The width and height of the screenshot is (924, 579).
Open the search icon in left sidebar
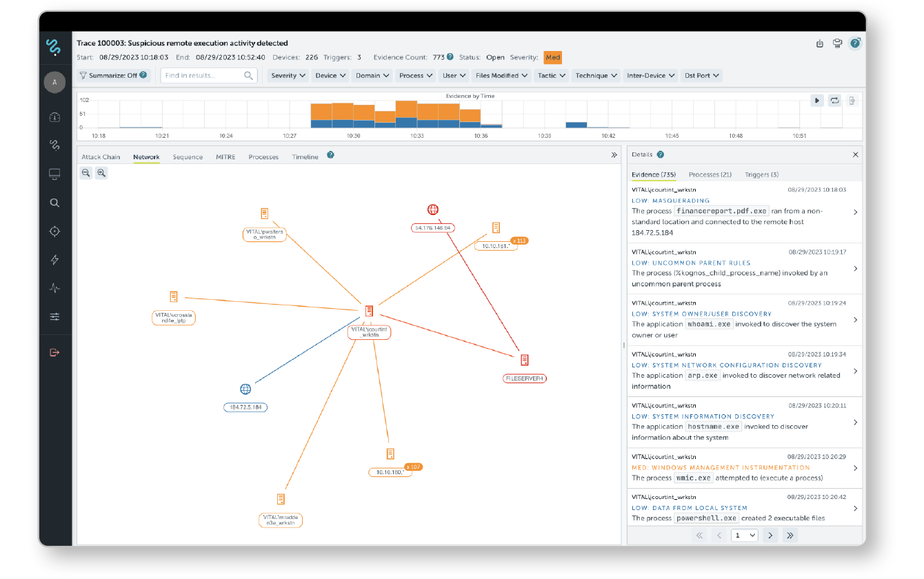[x=54, y=203]
